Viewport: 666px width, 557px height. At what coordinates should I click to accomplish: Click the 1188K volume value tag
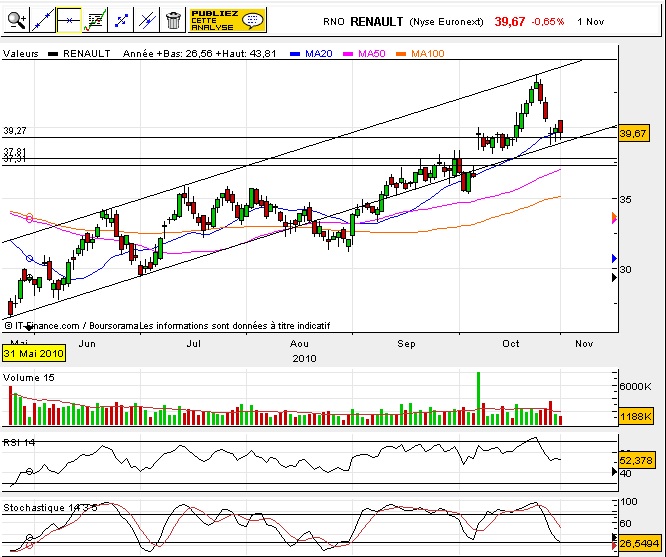coord(635,416)
